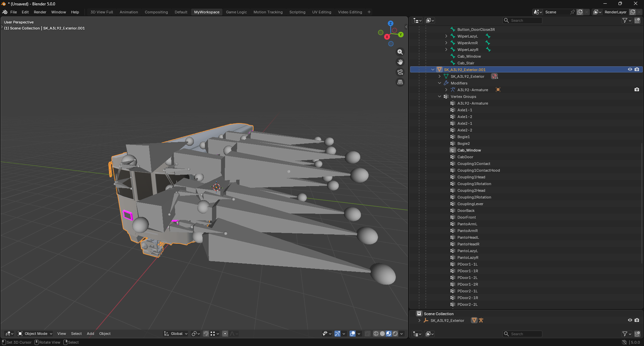Select the Coupling1Head vertex group
This screenshot has width=644, height=346.
point(471,177)
